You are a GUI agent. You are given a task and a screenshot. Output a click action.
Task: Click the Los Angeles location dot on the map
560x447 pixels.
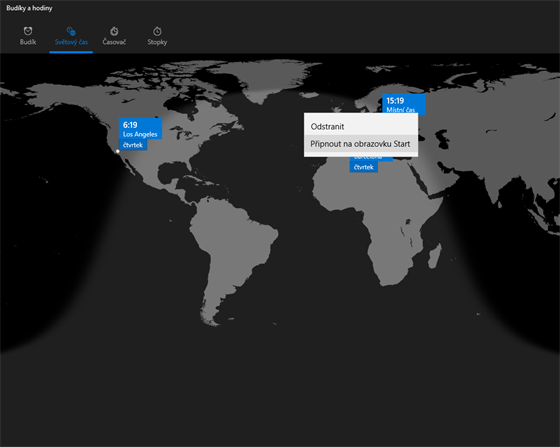pyautogui.click(x=118, y=151)
